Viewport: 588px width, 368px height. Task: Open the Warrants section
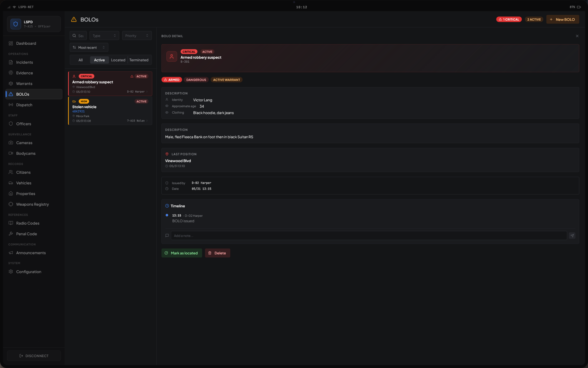coord(34,84)
